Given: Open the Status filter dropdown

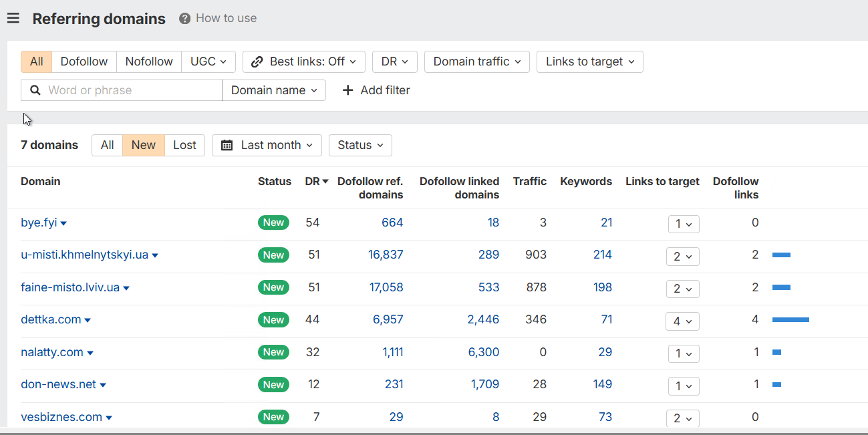Looking at the screenshot, I should 360,145.
